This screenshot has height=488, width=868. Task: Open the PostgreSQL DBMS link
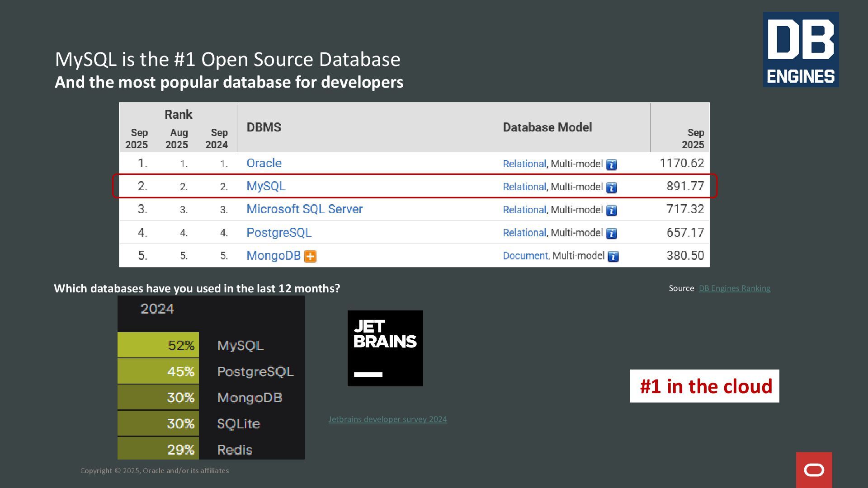point(278,233)
